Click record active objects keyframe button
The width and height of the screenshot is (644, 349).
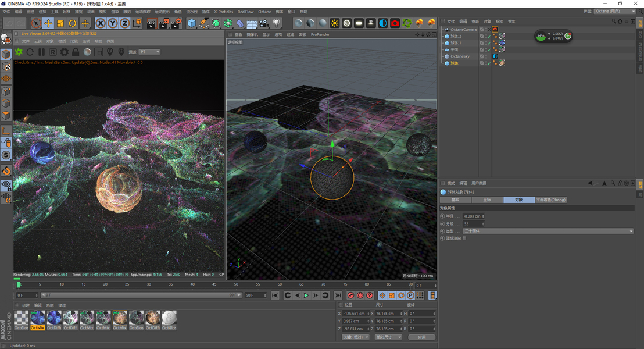[x=350, y=295]
